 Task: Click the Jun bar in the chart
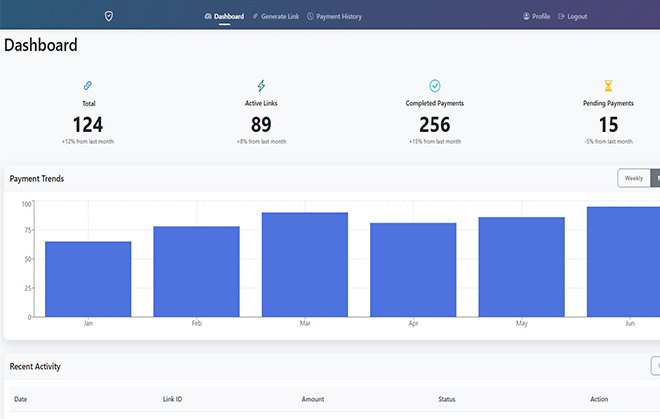[x=623, y=262]
